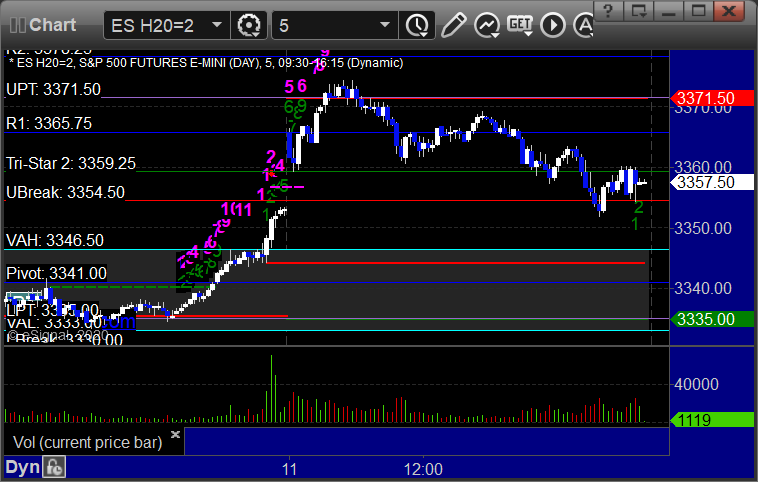Click the red 3371.50 price marker
The height and width of the screenshot is (482, 758).
click(712, 98)
